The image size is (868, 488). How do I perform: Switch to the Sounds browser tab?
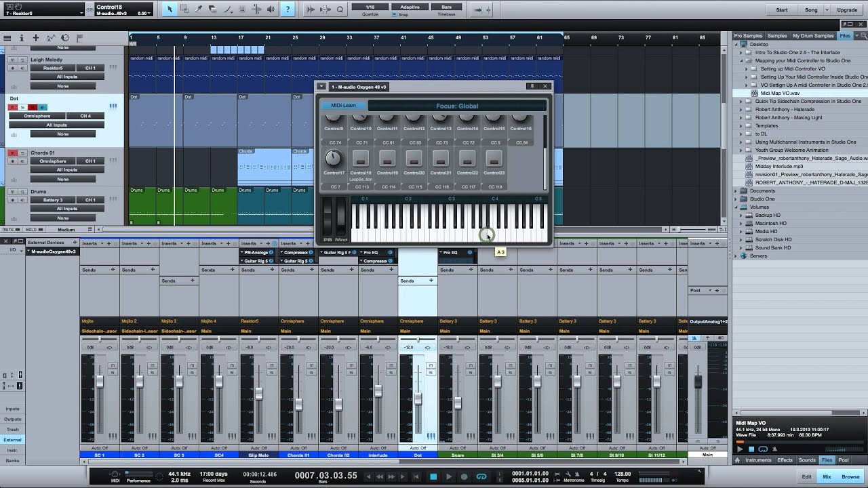click(807, 460)
